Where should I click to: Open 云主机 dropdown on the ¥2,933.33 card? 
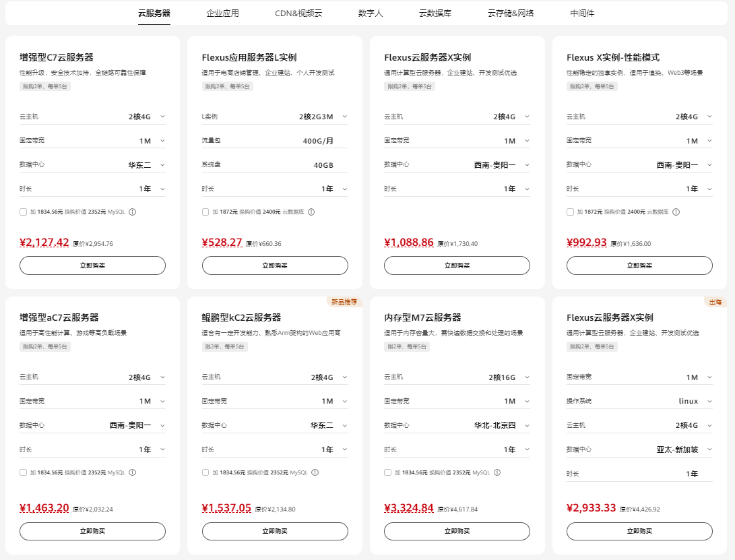pyautogui.click(x=639, y=425)
